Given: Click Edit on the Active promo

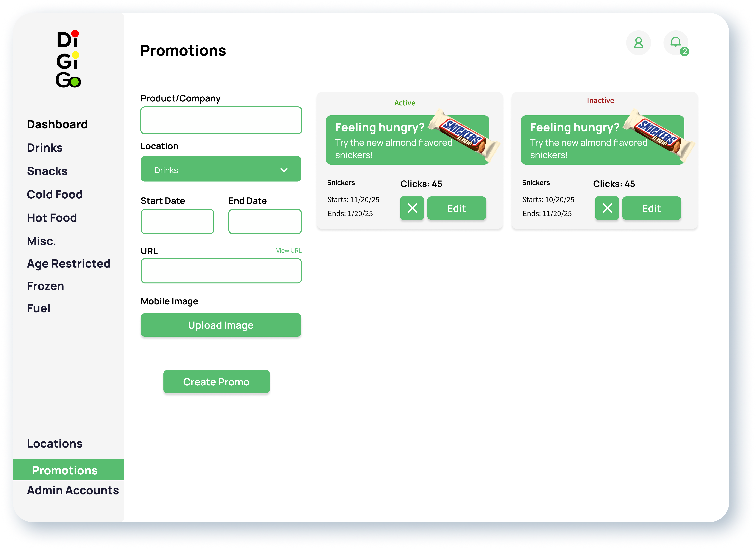Looking at the screenshot, I should [x=457, y=208].
